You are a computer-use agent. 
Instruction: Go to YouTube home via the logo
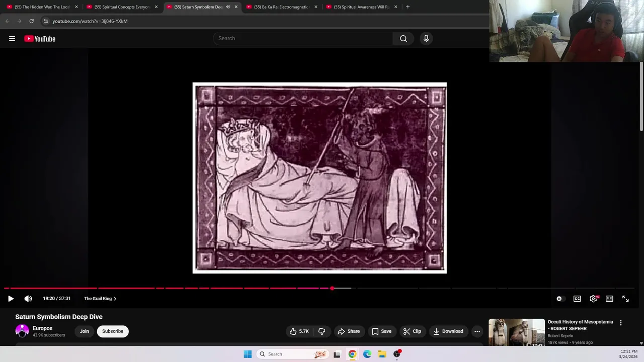(40, 39)
